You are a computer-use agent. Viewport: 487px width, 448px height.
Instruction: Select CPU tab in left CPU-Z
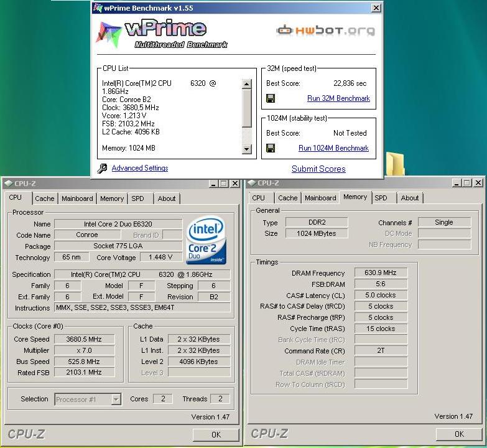tap(18, 198)
